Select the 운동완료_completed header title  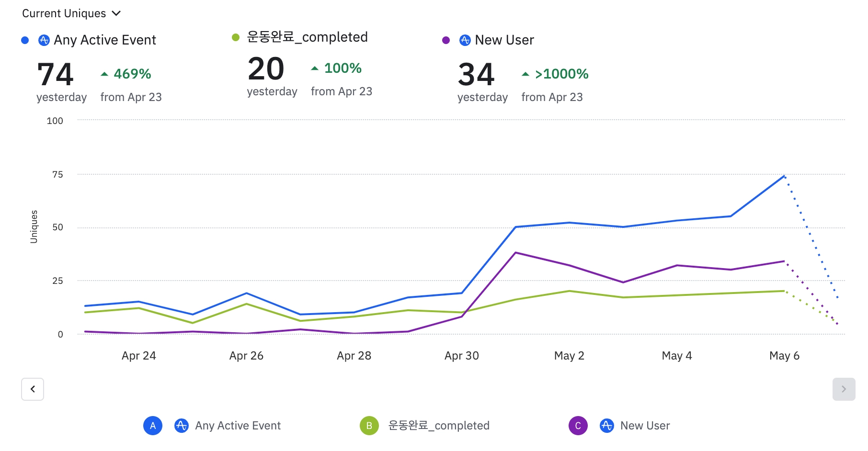pyautogui.click(x=308, y=37)
